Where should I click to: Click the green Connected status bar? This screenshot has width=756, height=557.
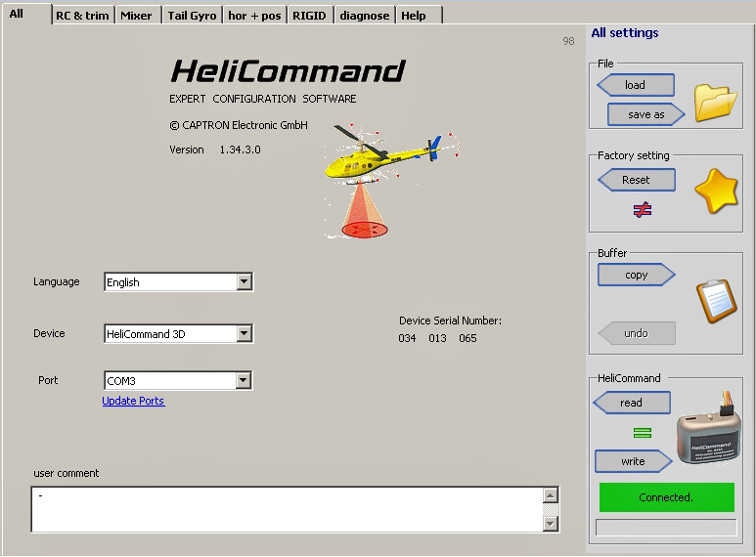click(x=666, y=497)
